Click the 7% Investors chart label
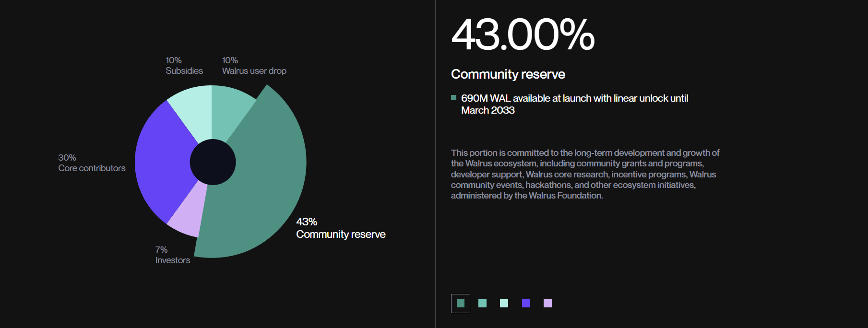 (x=173, y=255)
